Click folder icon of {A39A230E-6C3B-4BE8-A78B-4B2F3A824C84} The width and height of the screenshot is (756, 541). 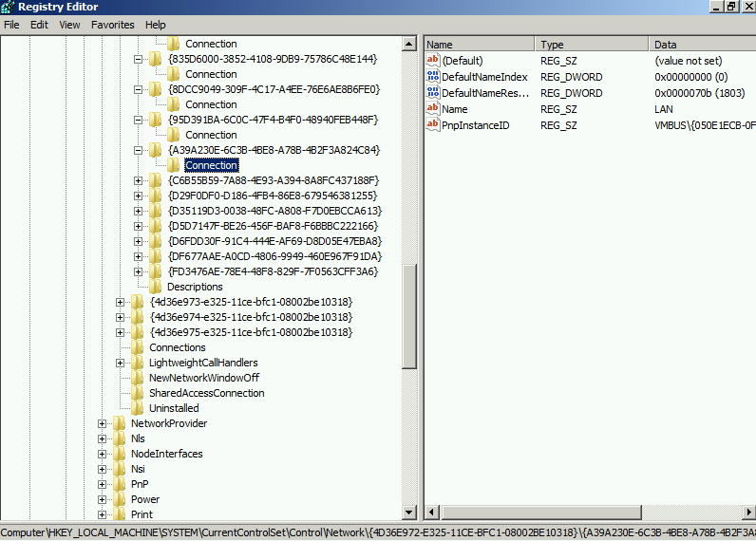coord(155,150)
